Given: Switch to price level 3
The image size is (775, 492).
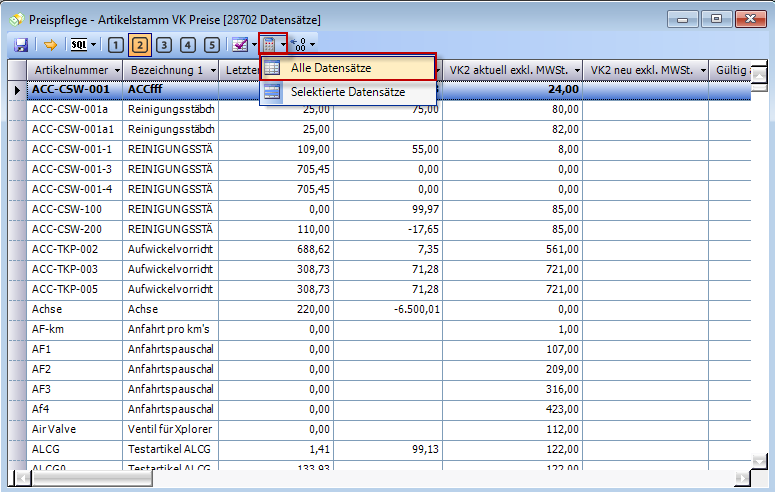Looking at the screenshot, I should click(164, 44).
